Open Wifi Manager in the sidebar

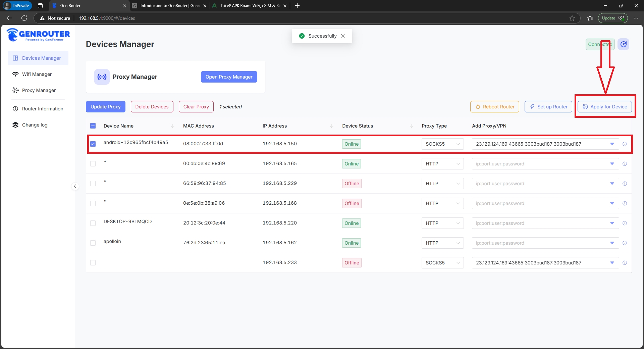37,74
